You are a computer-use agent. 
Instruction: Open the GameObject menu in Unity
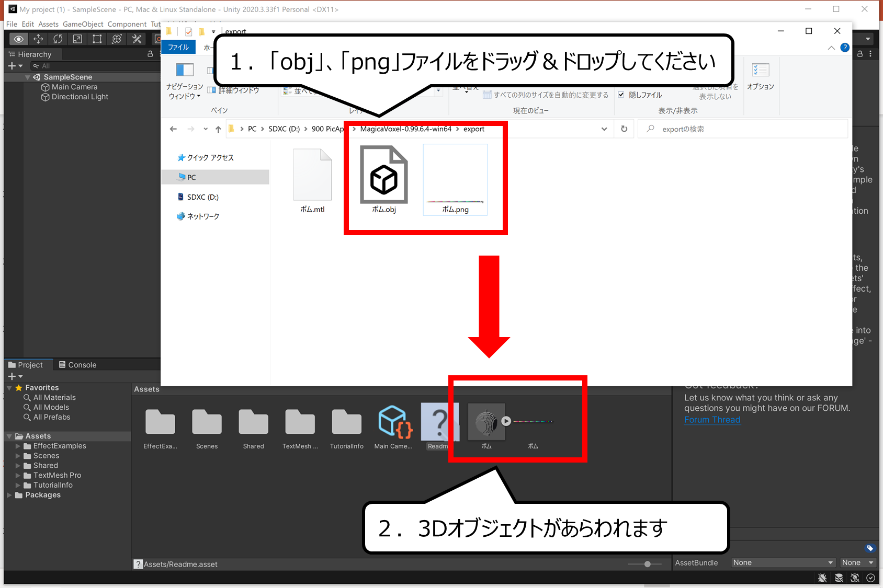point(83,24)
